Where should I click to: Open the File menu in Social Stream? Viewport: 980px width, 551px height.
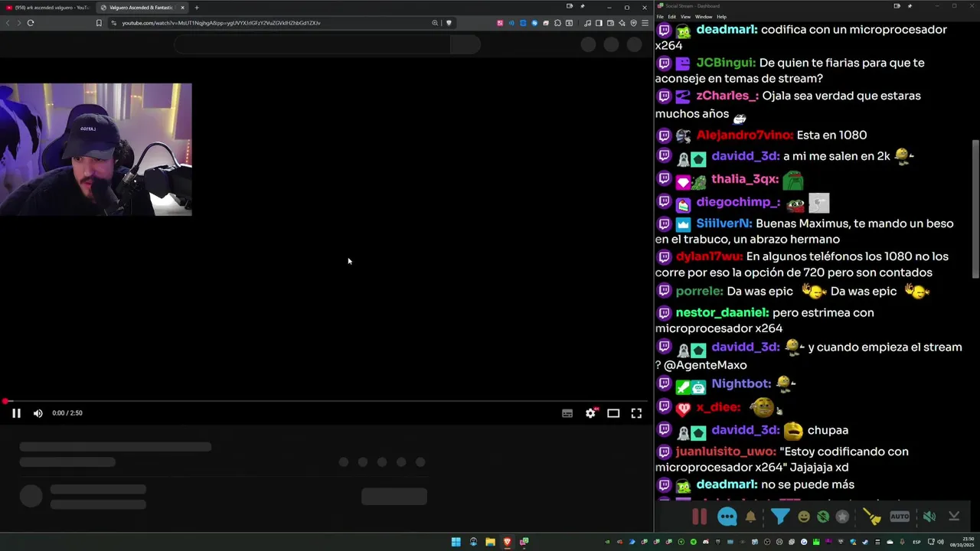click(x=660, y=17)
